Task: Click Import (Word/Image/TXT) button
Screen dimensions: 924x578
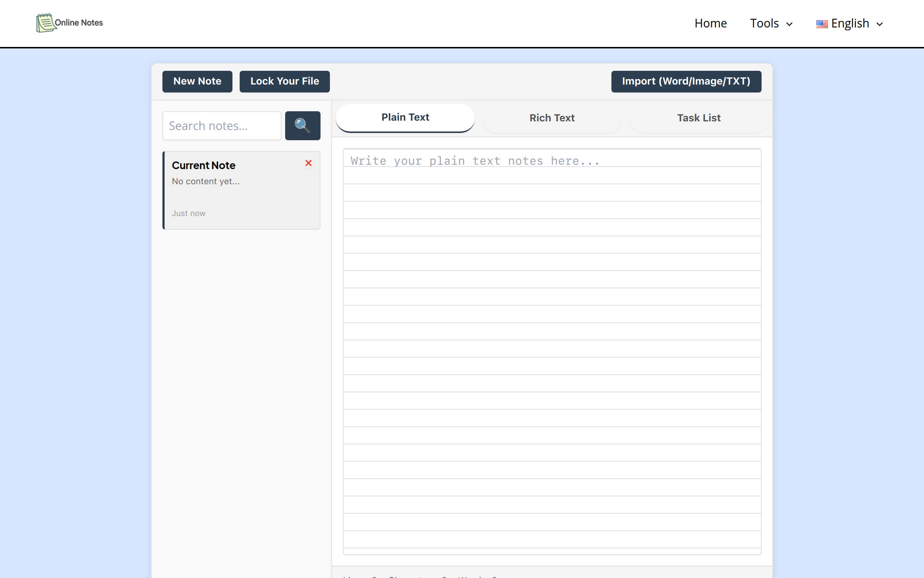Action: pos(686,81)
